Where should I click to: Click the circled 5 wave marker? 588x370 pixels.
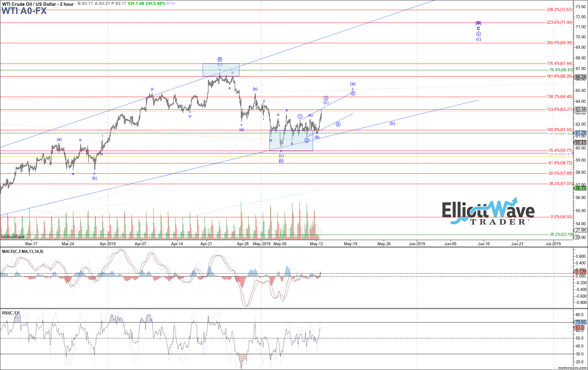(353, 93)
